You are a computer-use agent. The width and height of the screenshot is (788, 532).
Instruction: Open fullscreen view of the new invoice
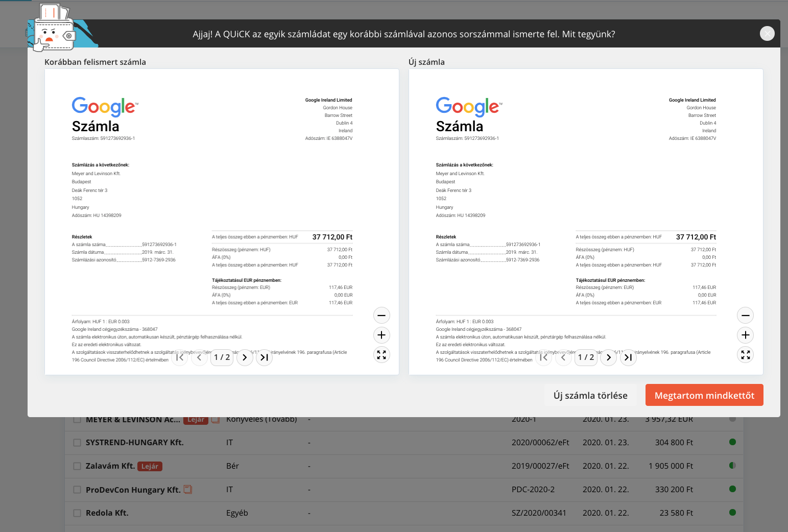pyautogui.click(x=746, y=355)
